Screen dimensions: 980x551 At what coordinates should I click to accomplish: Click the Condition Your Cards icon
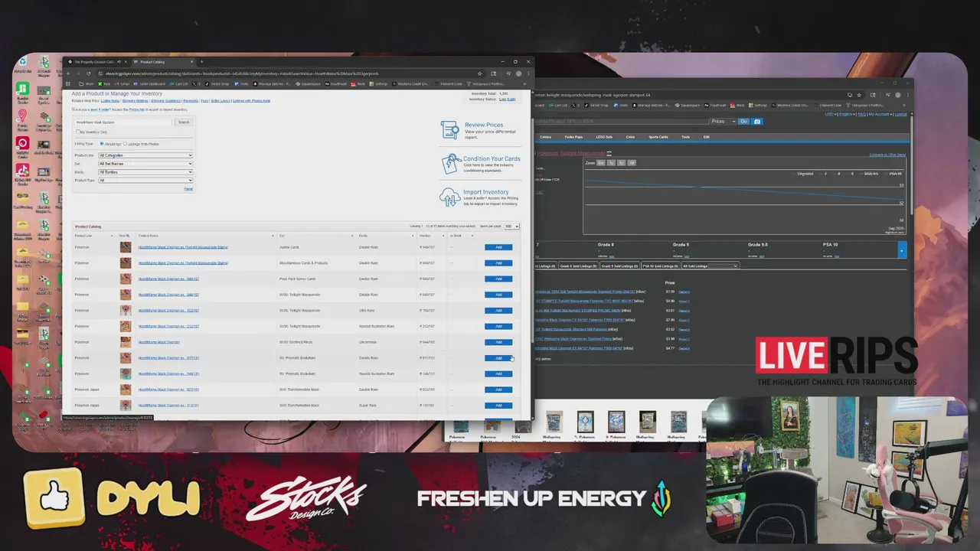coord(451,163)
